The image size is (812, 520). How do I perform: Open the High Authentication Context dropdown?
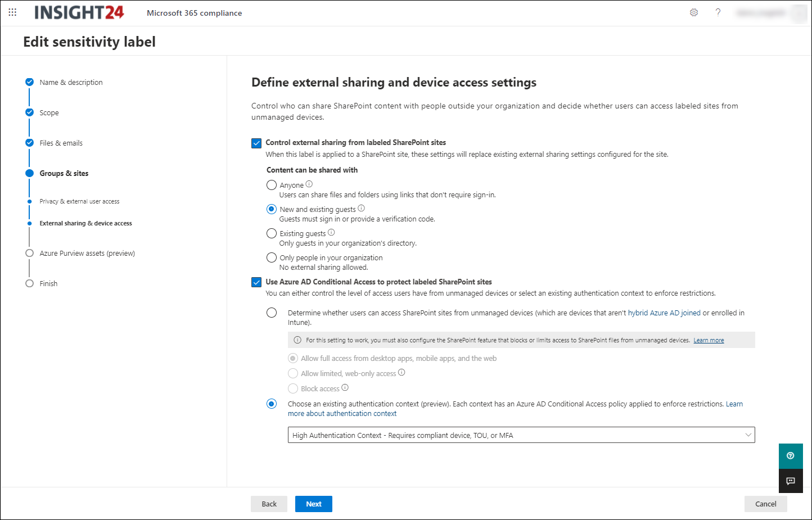[521, 435]
